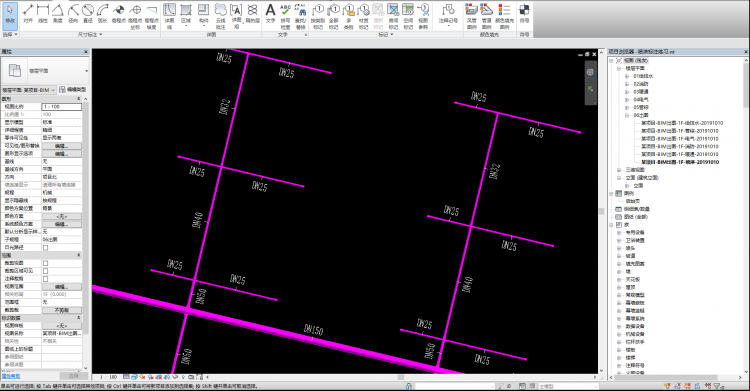Pick the Aligned dimension tool

pyautogui.click(x=28, y=13)
